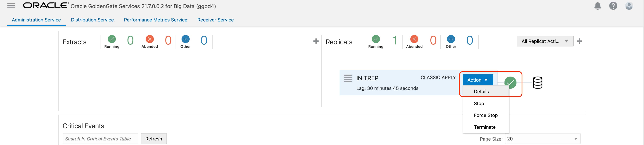Click the help question mark icon
Screen dimensions: 644x145
(x=613, y=6)
